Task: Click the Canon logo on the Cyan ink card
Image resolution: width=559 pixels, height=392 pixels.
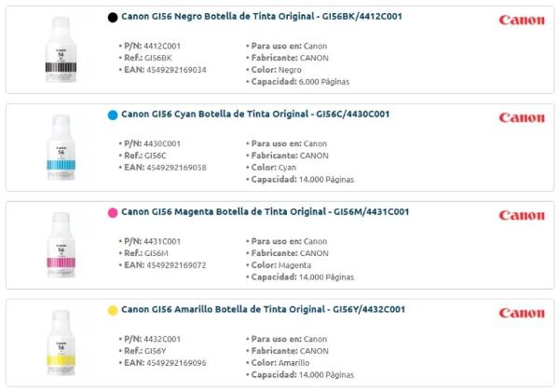Action: (x=522, y=117)
